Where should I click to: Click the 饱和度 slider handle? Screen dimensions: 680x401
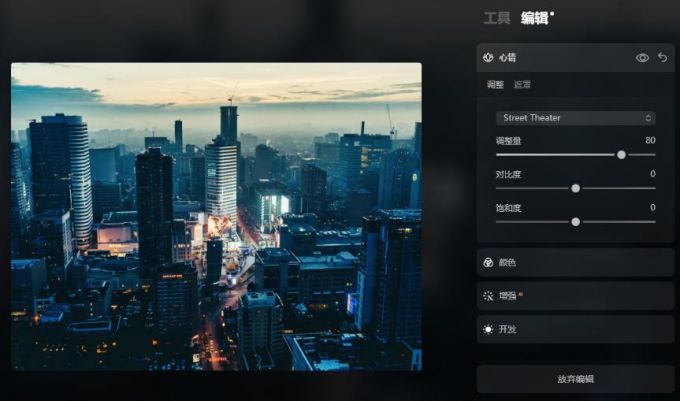point(575,222)
